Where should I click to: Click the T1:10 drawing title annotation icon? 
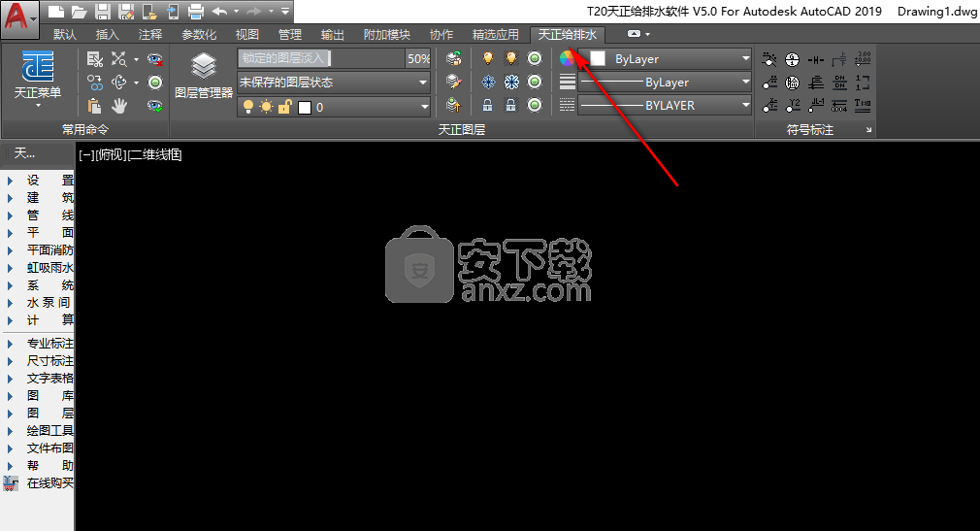(x=863, y=105)
